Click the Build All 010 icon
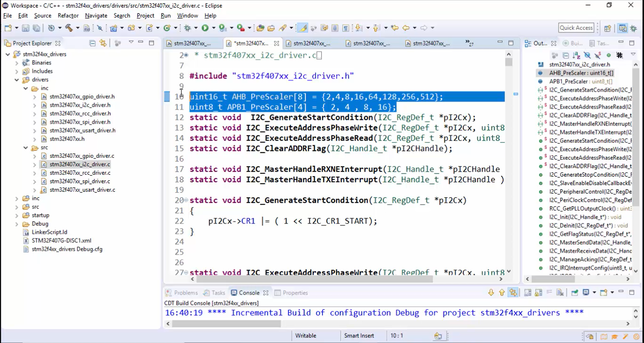 pyautogui.click(x=87, y=28)
